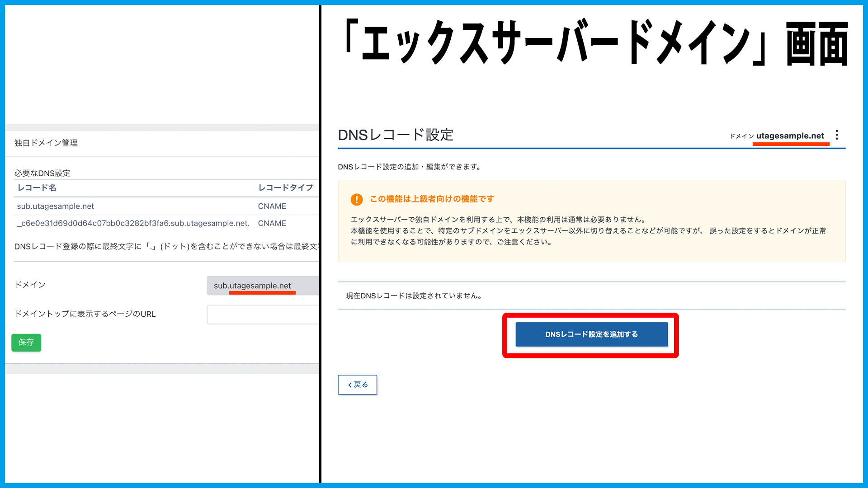Click the 'レコードタイプ' column header
Image resolution: width=868 pixels, height=488 pixels.
tap(285, 188)
